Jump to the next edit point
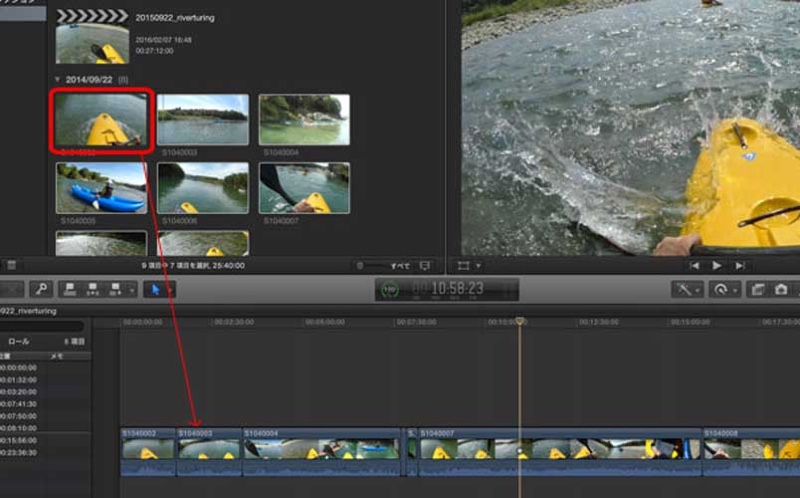The image size is (800, 498). click(x=740, y=266)
